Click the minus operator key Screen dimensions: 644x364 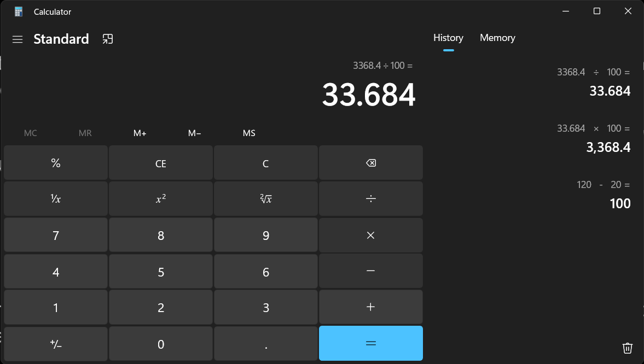tap(371, 271)
